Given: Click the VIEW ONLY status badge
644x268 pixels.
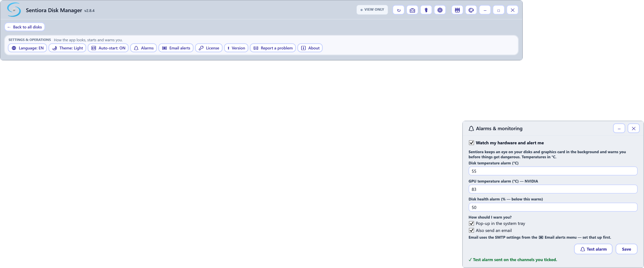Looking at the screenshot, I should point(372,10).
